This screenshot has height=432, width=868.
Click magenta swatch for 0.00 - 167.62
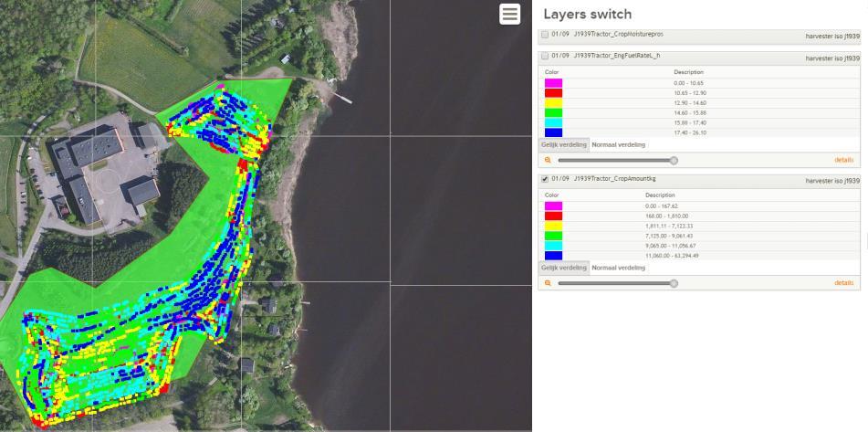[554, 206]
